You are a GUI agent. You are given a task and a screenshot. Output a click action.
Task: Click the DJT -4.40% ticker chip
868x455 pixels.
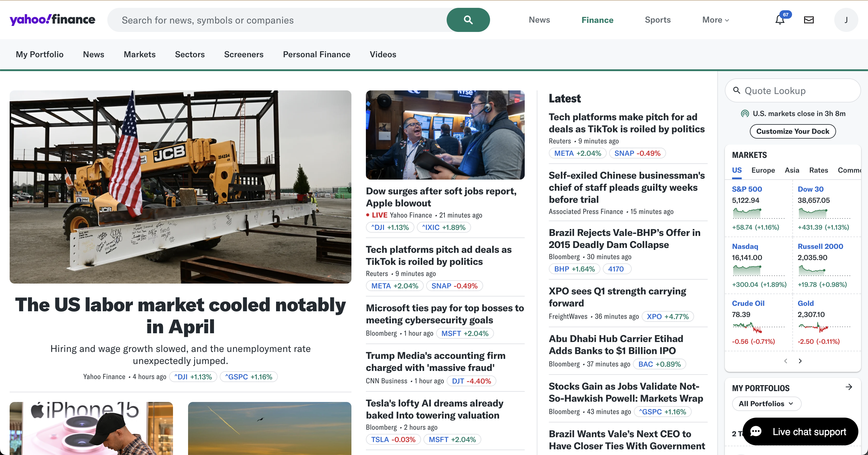pyautogui.click(x=471, y=381)
